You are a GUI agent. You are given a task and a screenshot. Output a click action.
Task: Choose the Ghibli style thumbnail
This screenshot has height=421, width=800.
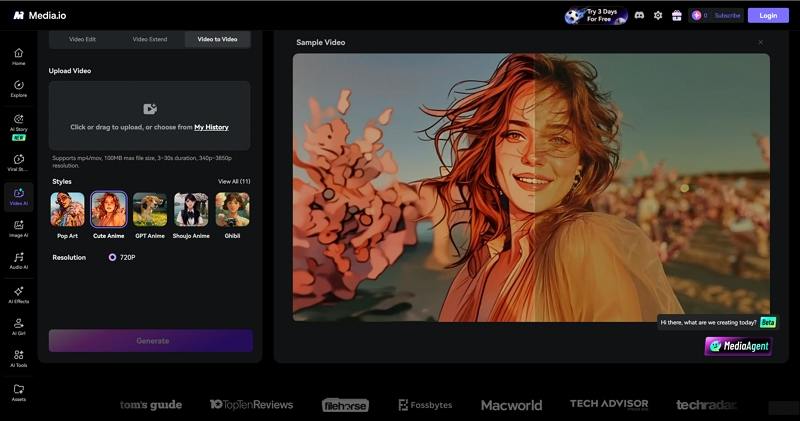pos(232,209)
